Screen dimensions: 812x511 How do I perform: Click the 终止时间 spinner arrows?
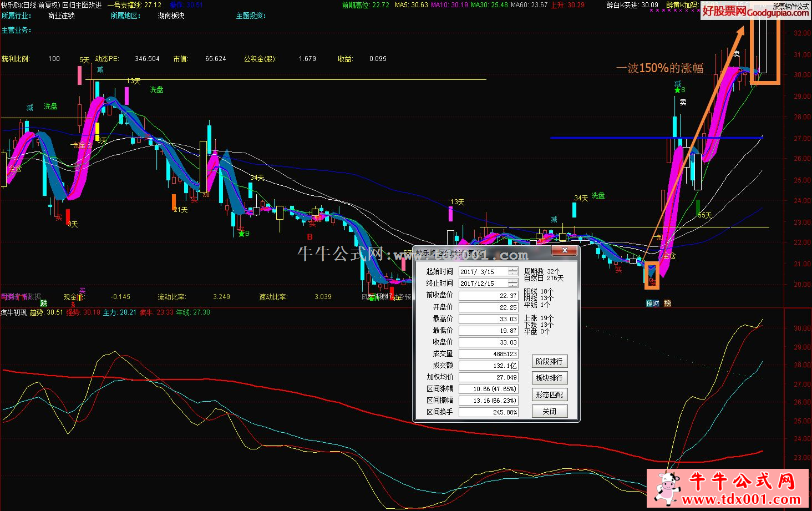pyautogui.click(x=512, y=284)
